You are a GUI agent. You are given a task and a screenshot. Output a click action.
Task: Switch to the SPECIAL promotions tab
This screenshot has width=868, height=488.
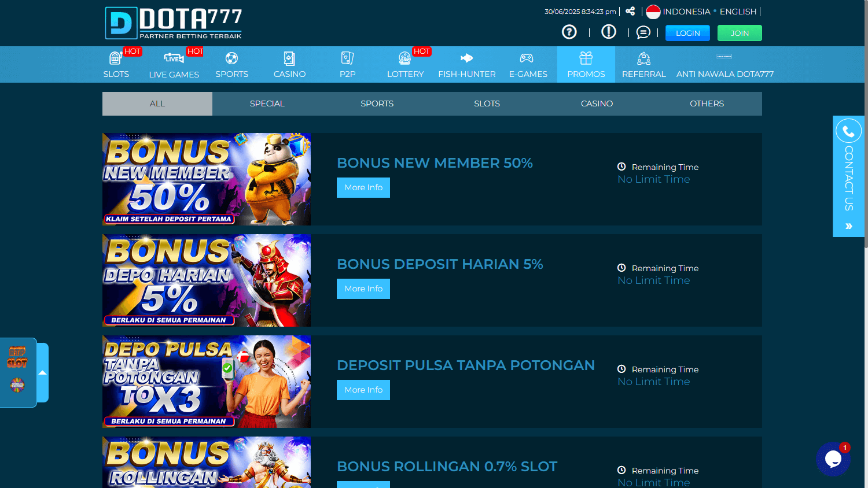click(x=267, y=103)
